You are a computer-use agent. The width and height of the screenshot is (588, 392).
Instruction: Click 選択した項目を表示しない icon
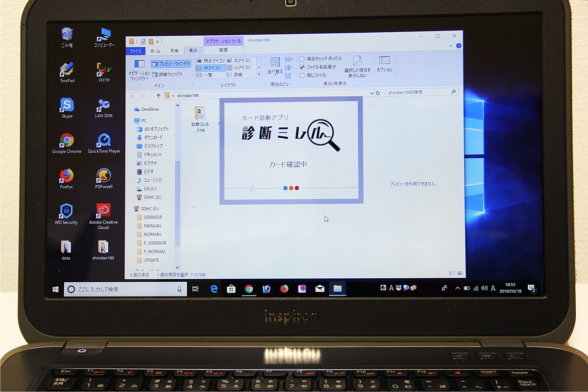pyautogui.click(x=357, y=65)
